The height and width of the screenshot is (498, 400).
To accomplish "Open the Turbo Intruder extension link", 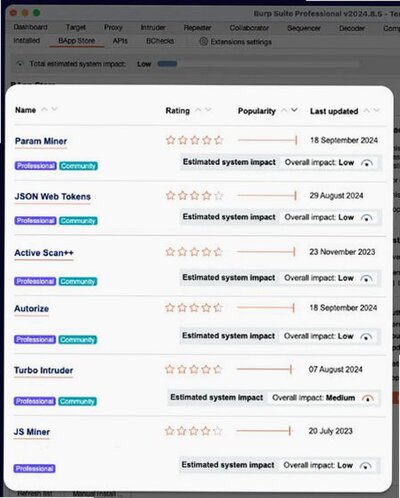I will [x=44, y=370].
